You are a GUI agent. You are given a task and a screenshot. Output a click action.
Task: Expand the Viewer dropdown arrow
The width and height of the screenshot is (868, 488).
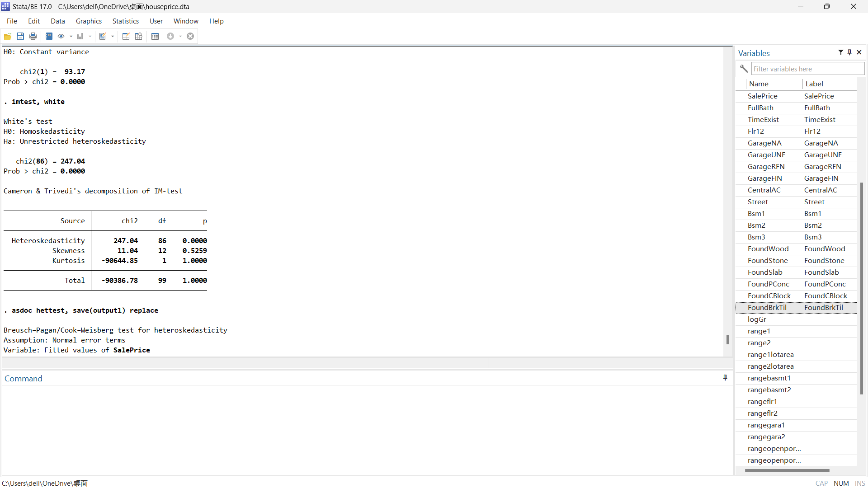click(x=71, y=36)
